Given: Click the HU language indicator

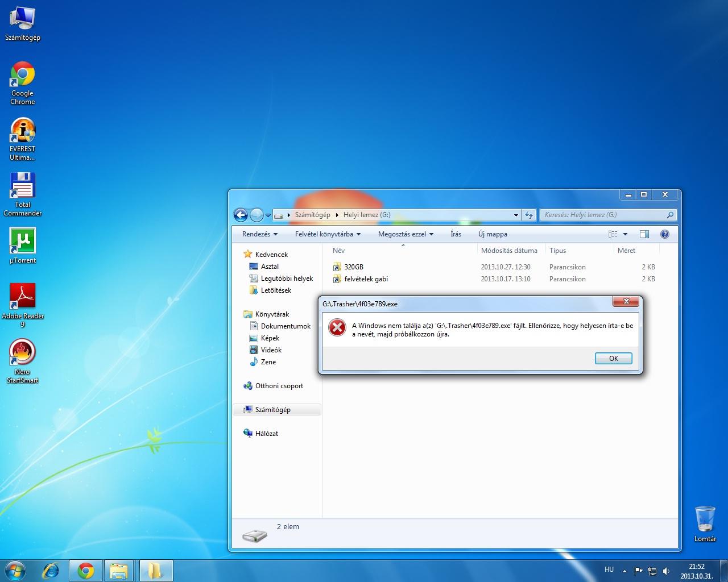Looking at the screenshot, I should pos(609,569).
